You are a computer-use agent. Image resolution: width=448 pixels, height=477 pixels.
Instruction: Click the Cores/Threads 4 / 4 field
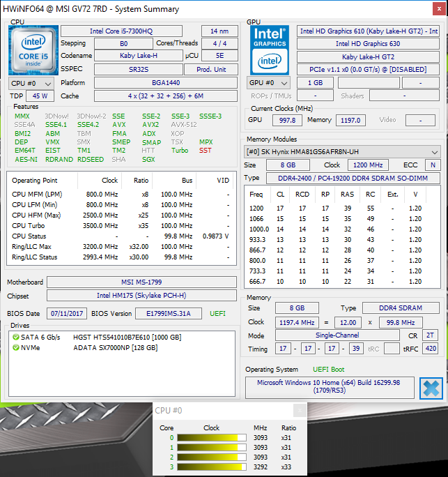pyautogui.click(x=219, y=43)
